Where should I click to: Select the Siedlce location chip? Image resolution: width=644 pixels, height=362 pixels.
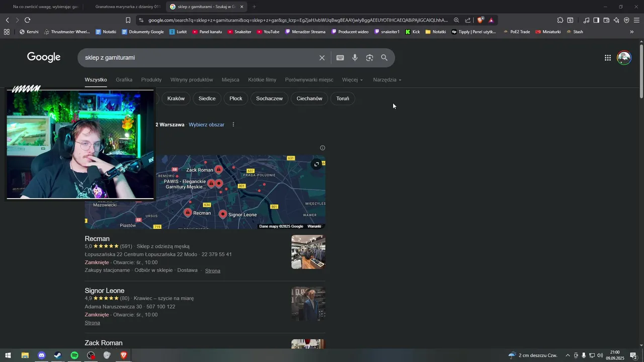pos(207,99)
